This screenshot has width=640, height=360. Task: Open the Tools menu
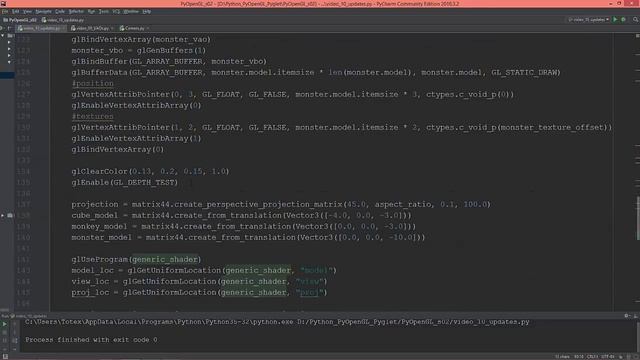(104, 11)
